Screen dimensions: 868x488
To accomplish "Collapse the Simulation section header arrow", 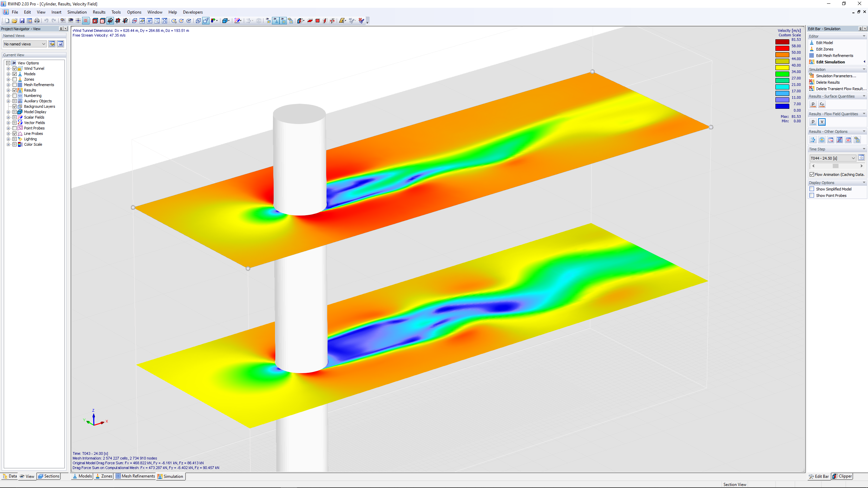I will click(864, 69).
